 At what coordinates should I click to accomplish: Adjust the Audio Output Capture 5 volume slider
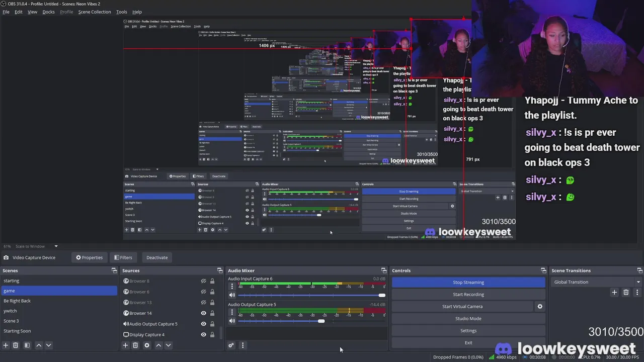click(x=311, y=321)
